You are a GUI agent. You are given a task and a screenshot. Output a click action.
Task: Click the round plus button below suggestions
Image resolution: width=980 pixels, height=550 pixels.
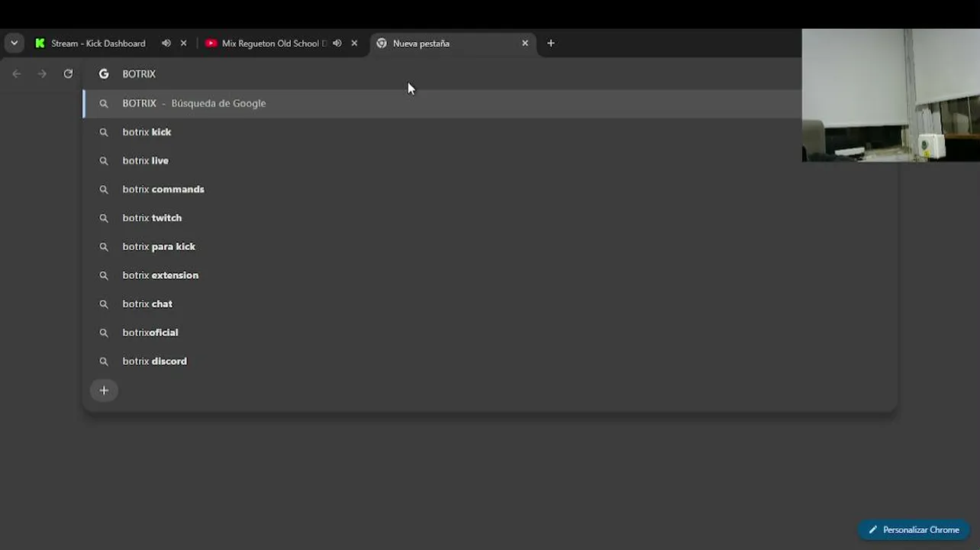tap(104, 390)
